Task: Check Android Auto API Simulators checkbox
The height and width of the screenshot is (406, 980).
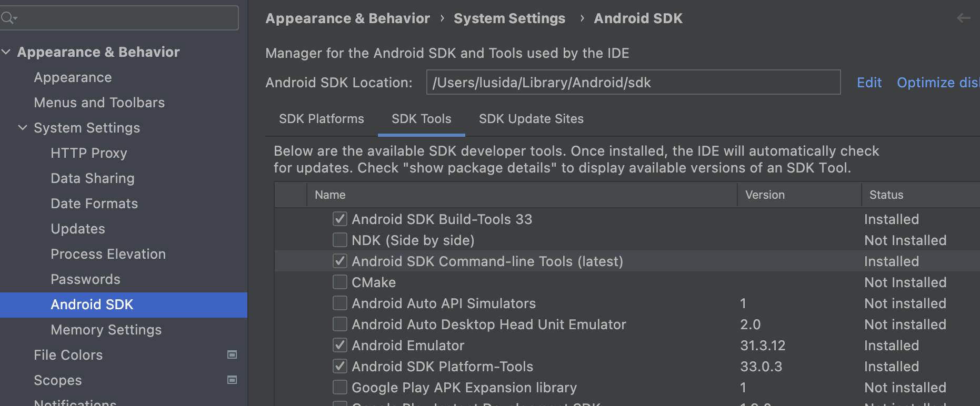Action: point(340,303)
